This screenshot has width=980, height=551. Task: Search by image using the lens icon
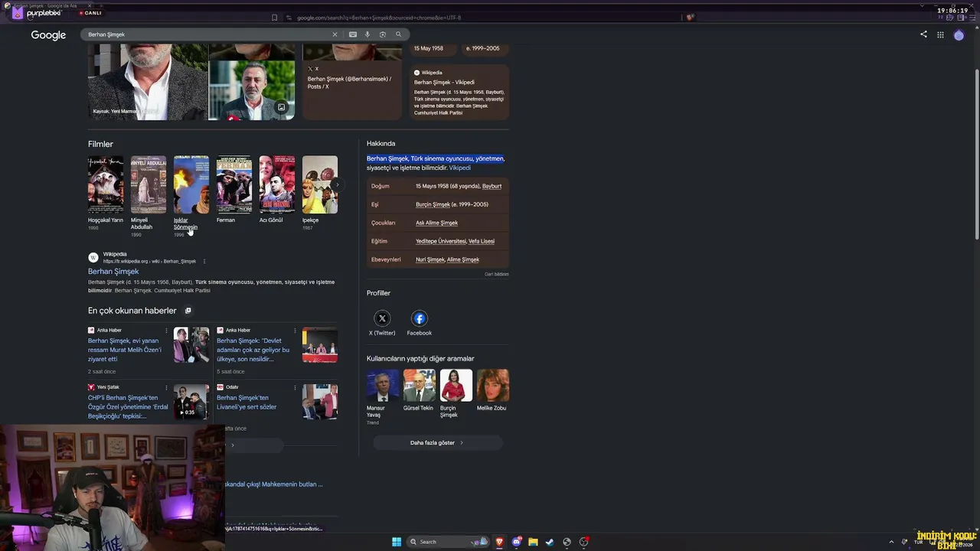pos(383,34)
